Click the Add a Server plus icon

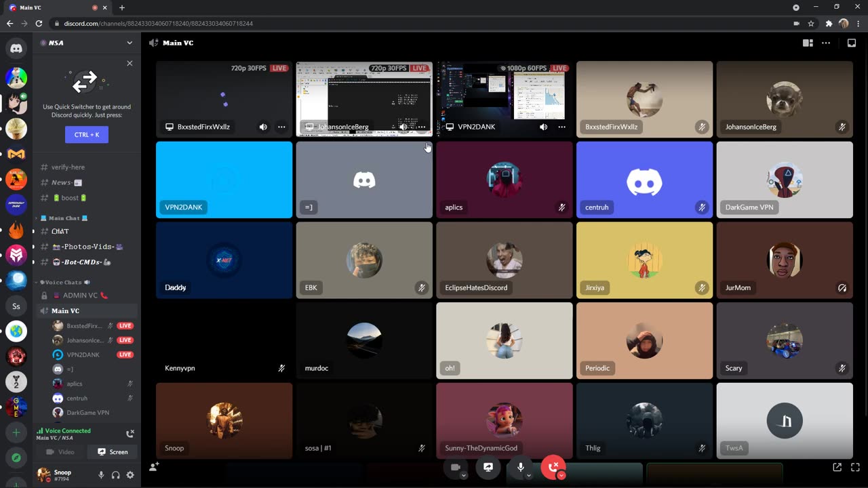tap(16, 432)
